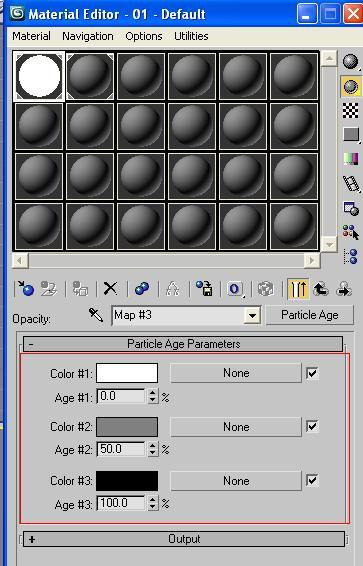Viewport: 363px width, 566px height.
Task: Click the Make Unique icon
Action: 173,289
